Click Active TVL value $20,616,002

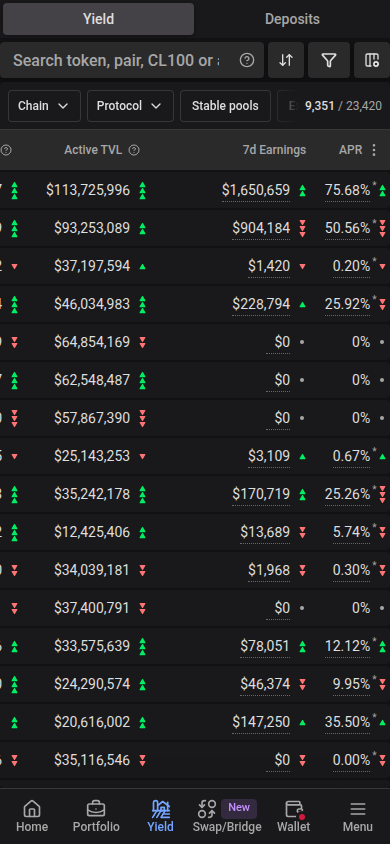pyautogui.click(x=92, y=722)
